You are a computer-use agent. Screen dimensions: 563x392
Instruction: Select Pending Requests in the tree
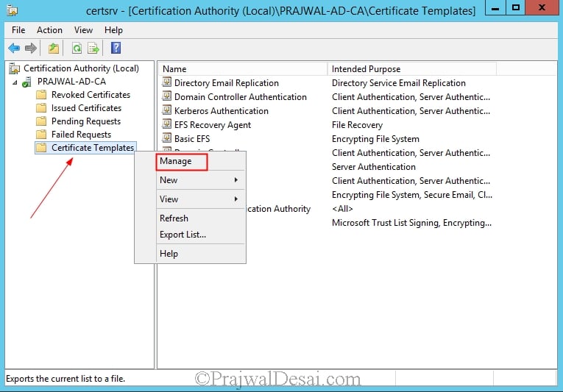(86, 121)
